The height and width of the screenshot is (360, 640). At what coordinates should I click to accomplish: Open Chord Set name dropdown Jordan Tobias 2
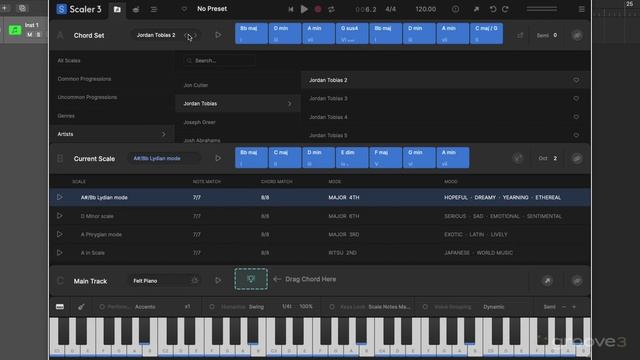(156, 35)
